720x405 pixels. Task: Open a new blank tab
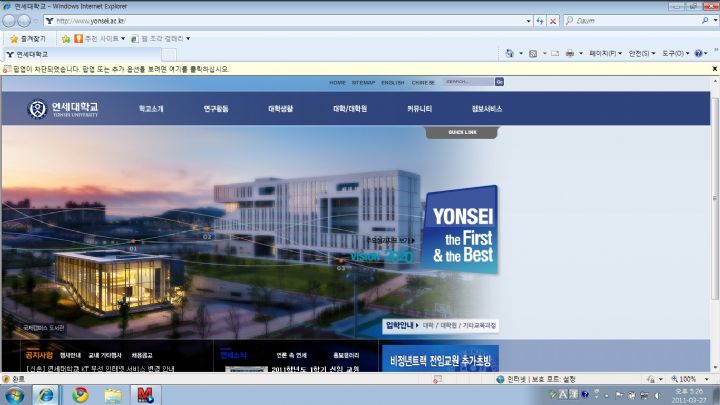[x=169, y=55]
